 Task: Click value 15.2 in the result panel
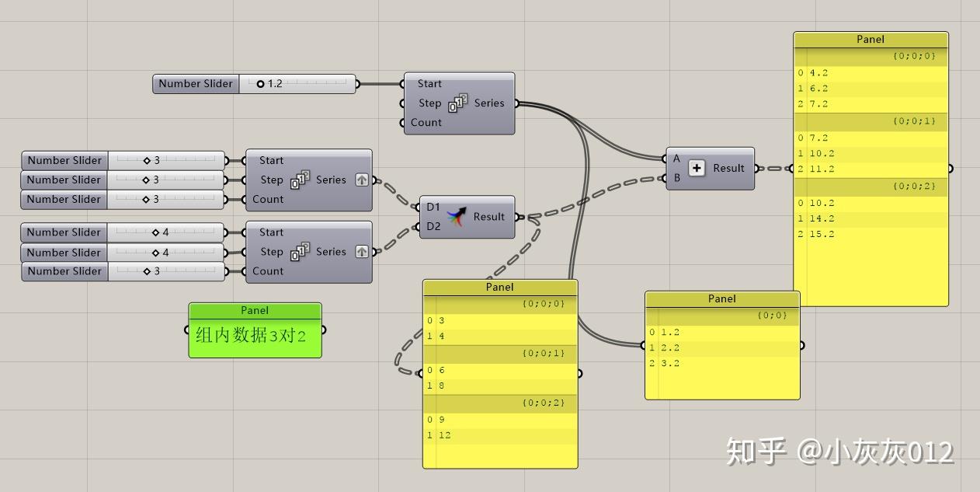(x=822, y=234)
